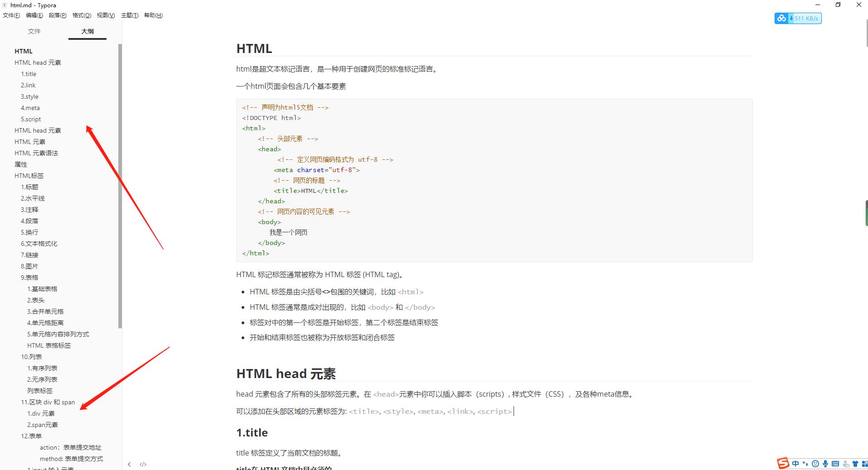
Task: Select 1.标题 in the outline
Action: click(29, 187)
